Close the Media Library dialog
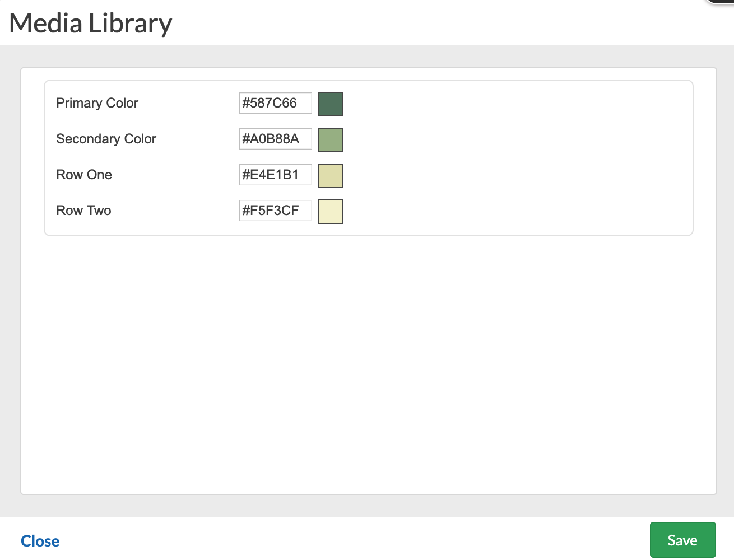The width and height of the screenshot is (734, 560). (40, 541)
